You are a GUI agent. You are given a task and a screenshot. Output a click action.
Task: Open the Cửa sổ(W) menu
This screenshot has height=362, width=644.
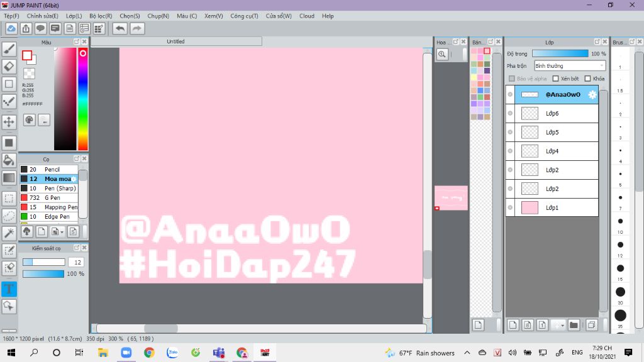coord(279,16)
